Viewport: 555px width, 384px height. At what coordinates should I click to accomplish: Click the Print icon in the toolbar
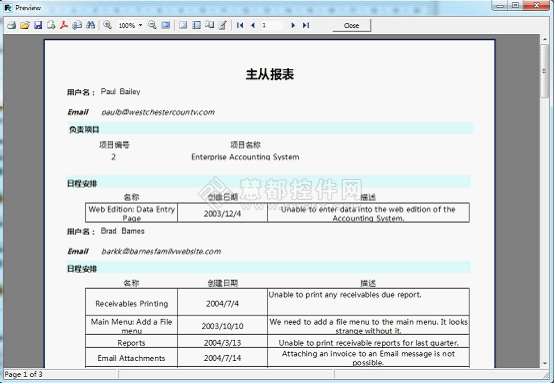click(12, 25)
